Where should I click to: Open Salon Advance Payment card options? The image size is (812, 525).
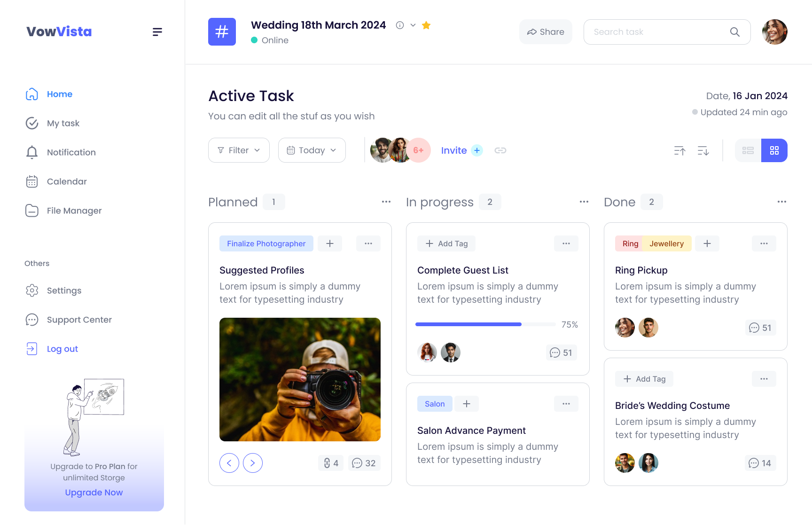(566, 404)
